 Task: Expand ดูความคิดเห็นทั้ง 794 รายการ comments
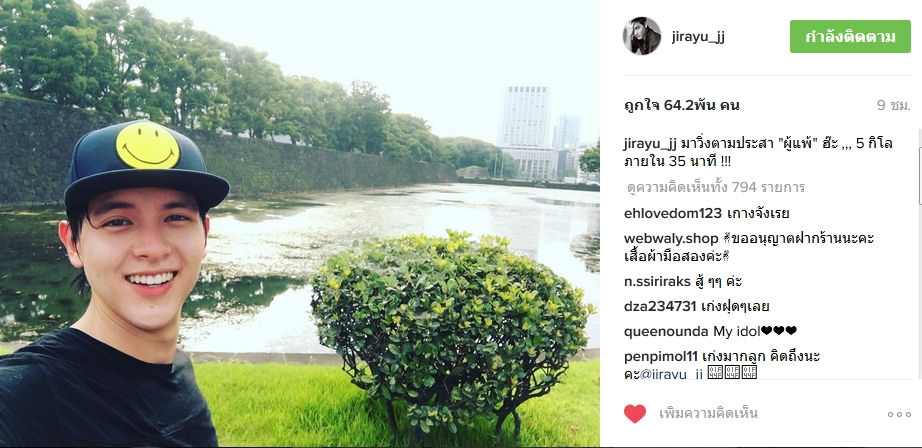click(716, 188)
